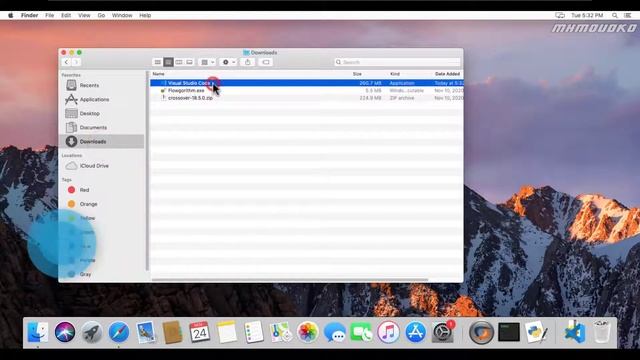Screen dimensions: 640x360
Task: Open Python IDLE icon in Dock
Action: (536, 332)
